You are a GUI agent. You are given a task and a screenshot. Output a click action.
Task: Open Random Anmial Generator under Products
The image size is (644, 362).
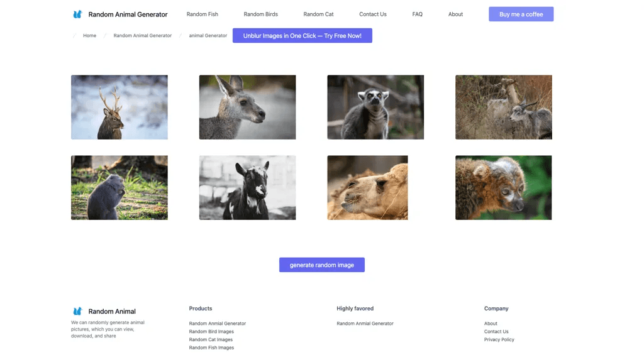(217, 324)
